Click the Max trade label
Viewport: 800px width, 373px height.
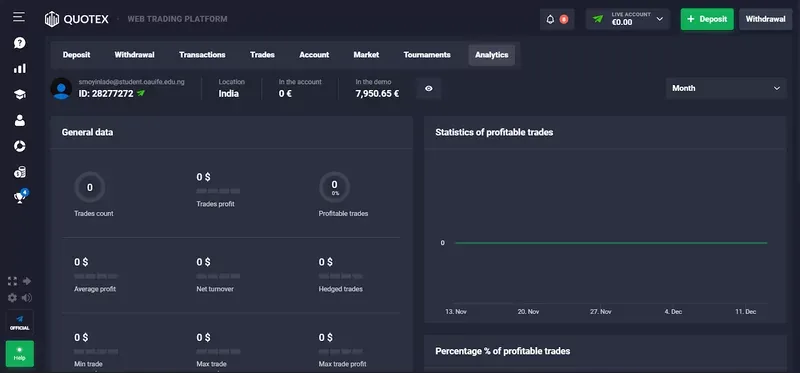pos(211,364)
